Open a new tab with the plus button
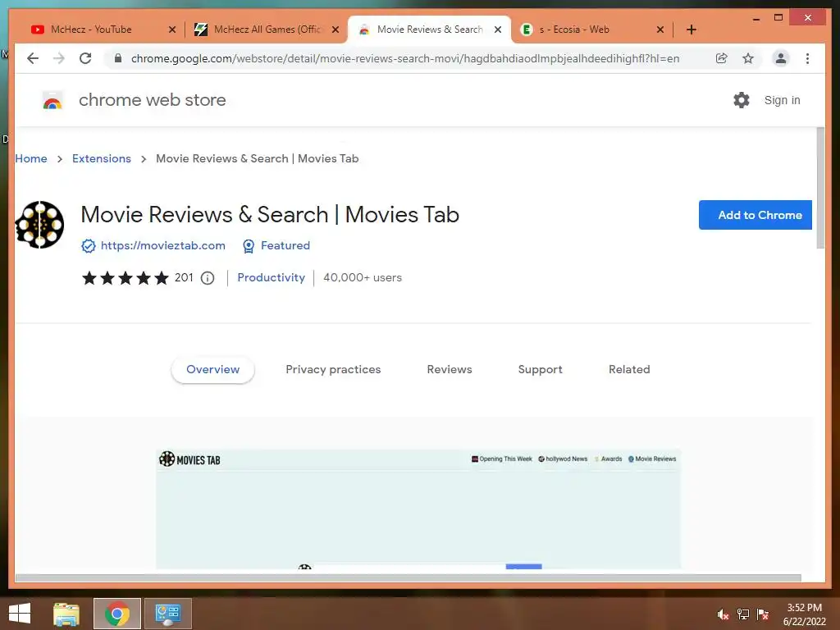 coord(692,30)
